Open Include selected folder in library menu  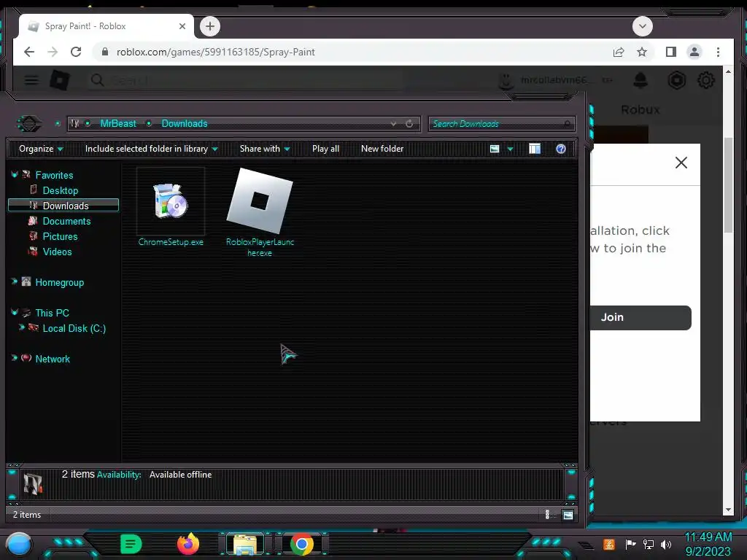(151, 149)
